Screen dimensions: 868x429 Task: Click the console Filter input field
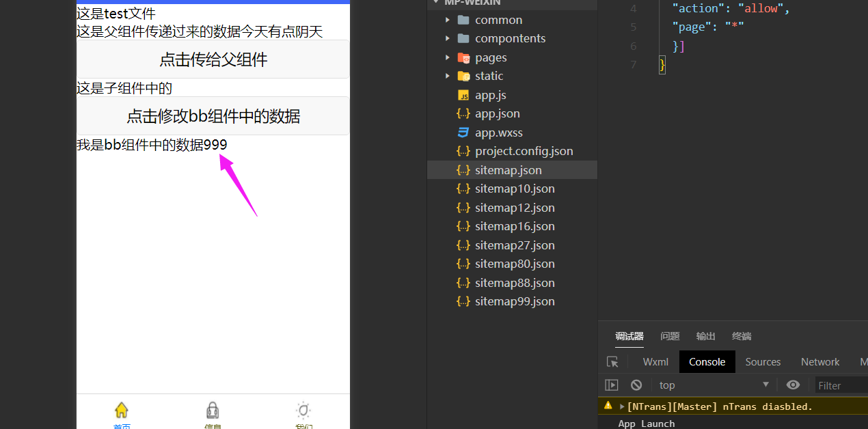pyautogui.click(x=841, y=385)
